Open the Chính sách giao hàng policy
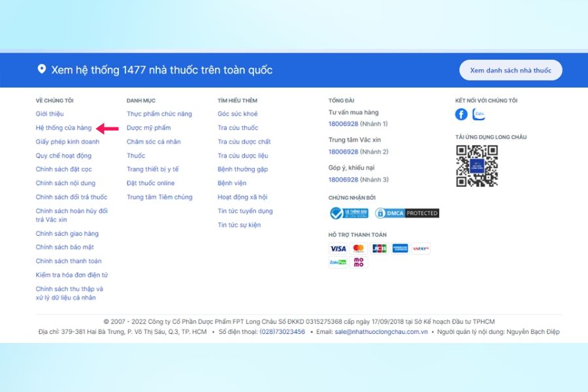The height and width of the screenshot is (392, 588). [67, 233]
